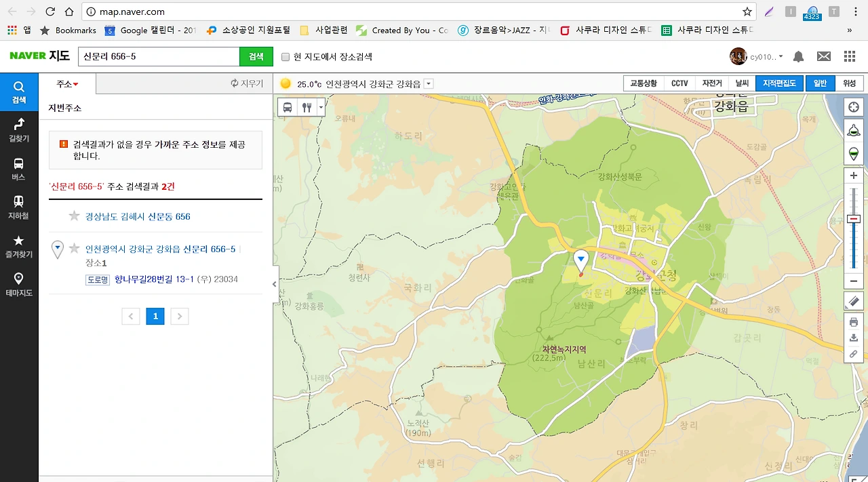Click the green 검색 search button
This screenshot has height=482, width=868.
(256, 56)
